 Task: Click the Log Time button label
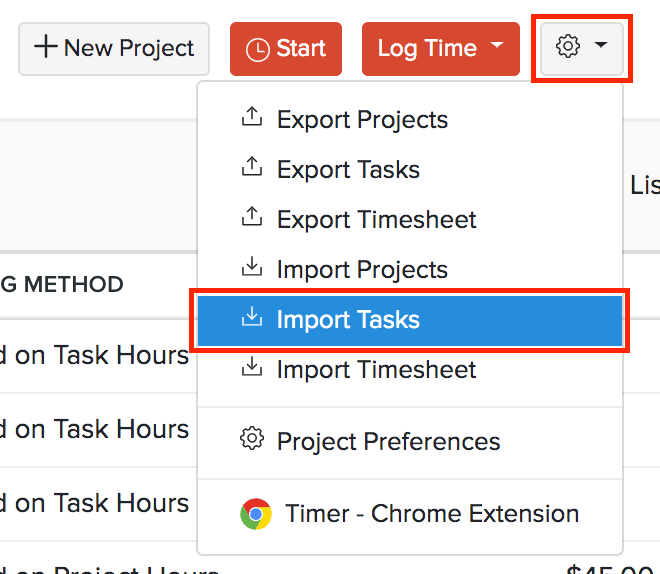pos(426,49)
